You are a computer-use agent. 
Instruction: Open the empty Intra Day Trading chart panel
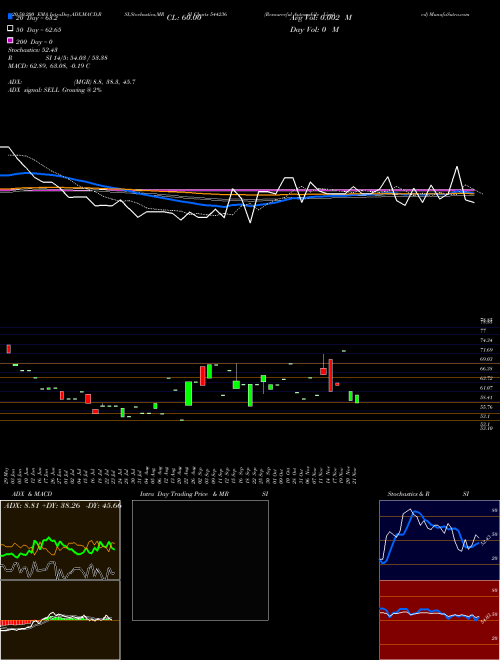(200, 560)
